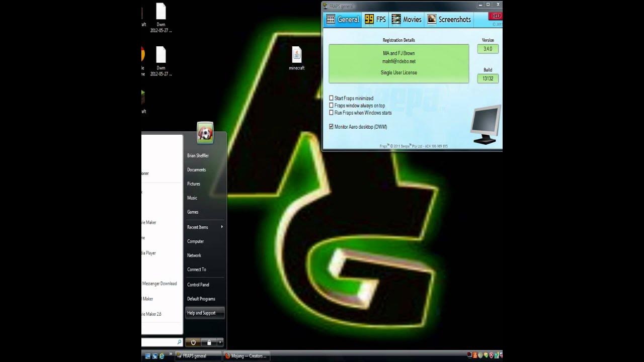
Task: Click the Start menu power button
Action: pos(193,342)
